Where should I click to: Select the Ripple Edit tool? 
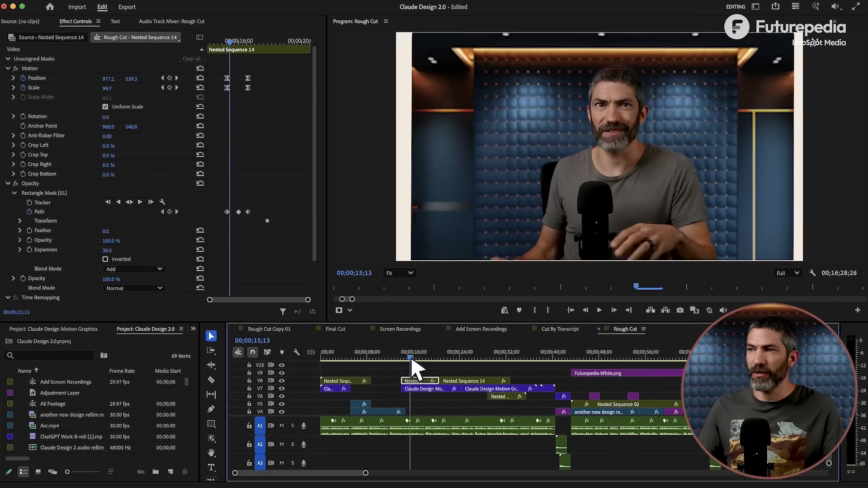(211, 365)
